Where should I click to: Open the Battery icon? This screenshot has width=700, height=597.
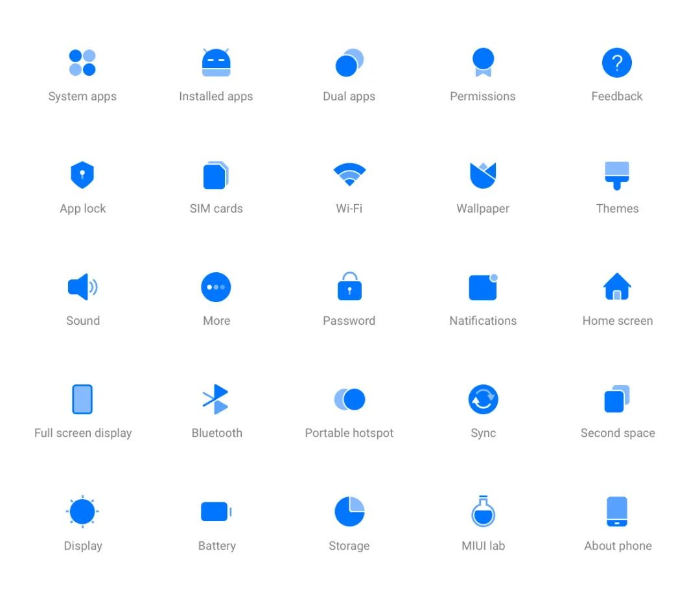coord(216,511)
